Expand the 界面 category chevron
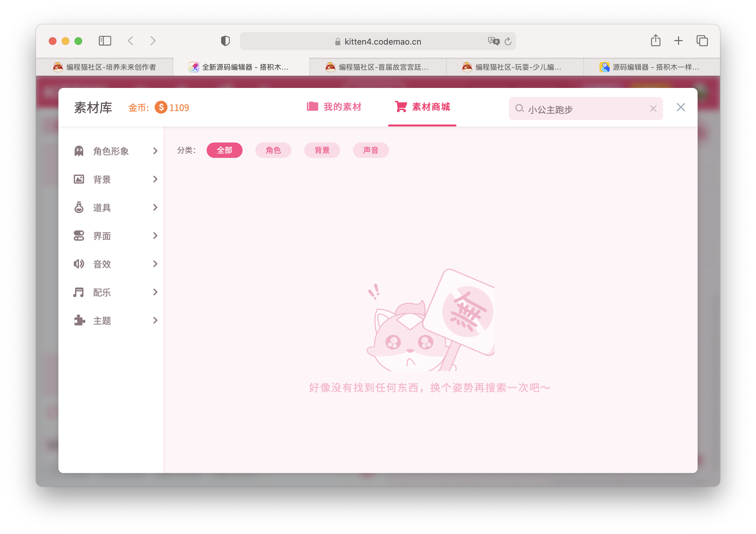This screenshot has width=756, height=534. [155, 236]
